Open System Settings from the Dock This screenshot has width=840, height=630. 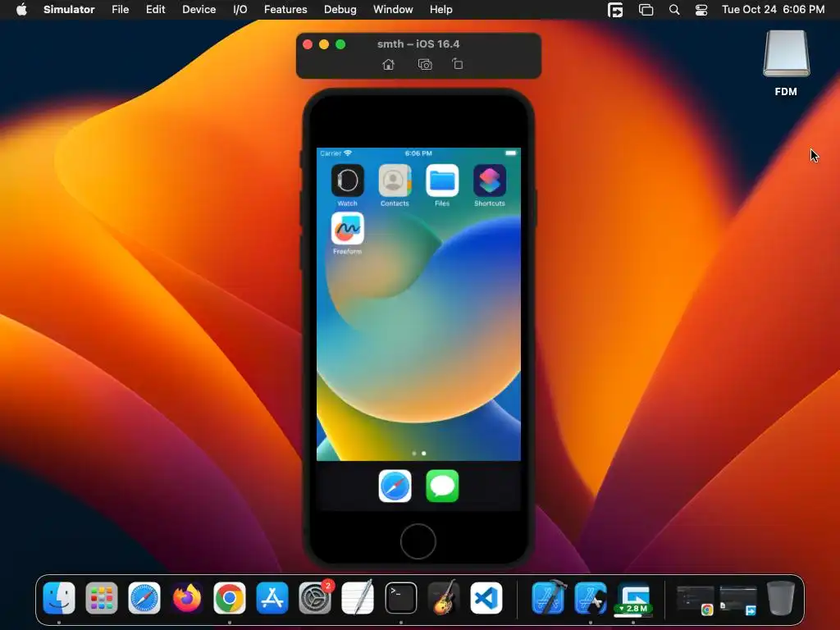pos(315,598)
